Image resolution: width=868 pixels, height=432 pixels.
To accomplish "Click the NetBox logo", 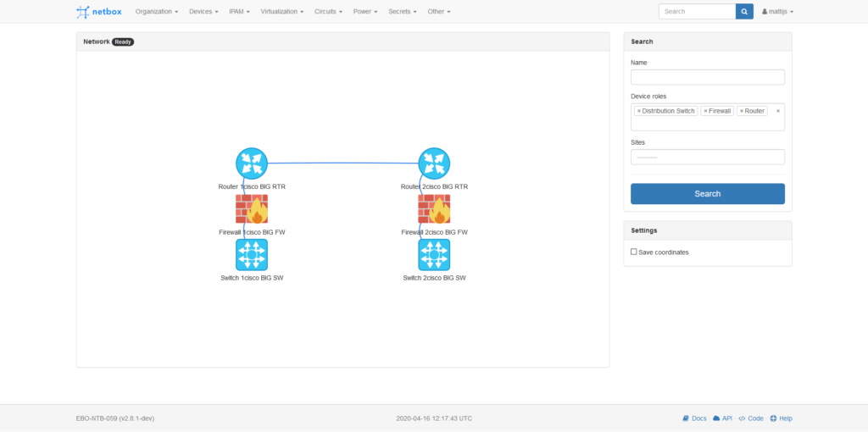I will pos(100,12).
